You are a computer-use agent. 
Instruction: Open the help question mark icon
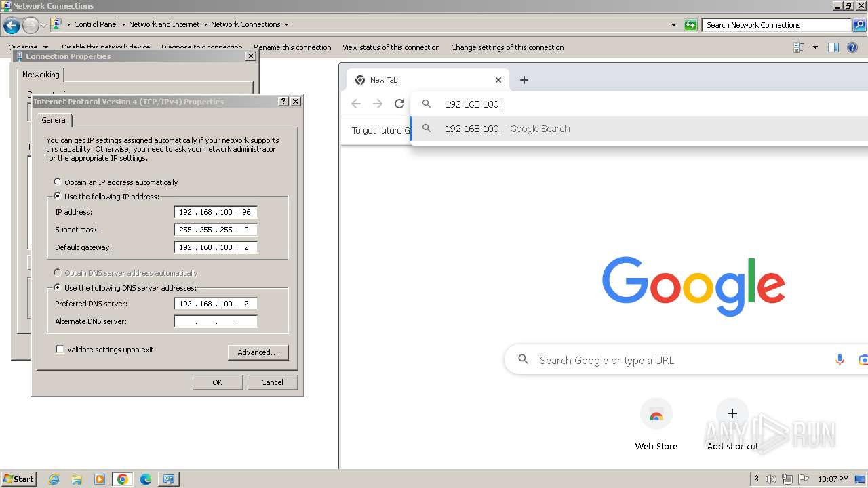[x=852, y=47]
